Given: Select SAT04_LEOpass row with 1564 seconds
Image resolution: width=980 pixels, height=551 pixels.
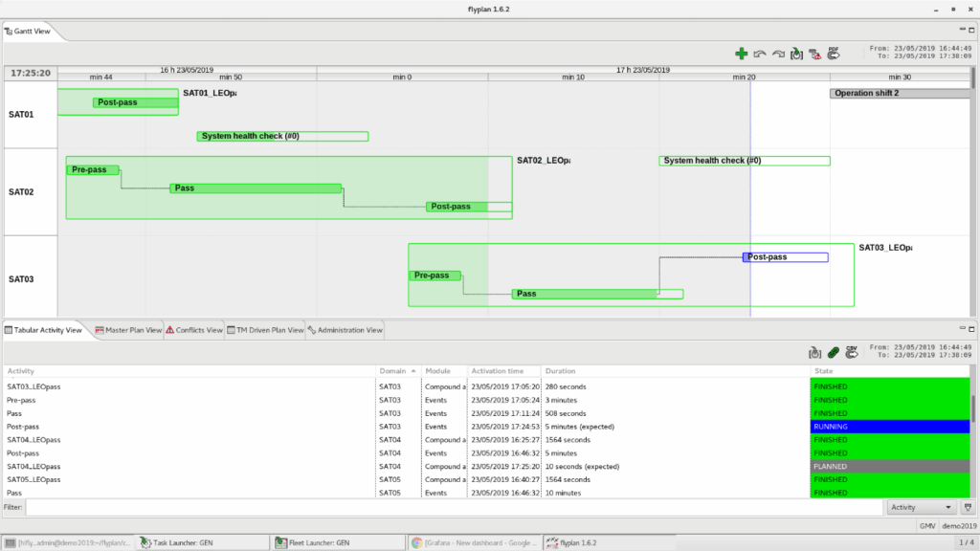Looking at the screenshot, I should point(486,440).
